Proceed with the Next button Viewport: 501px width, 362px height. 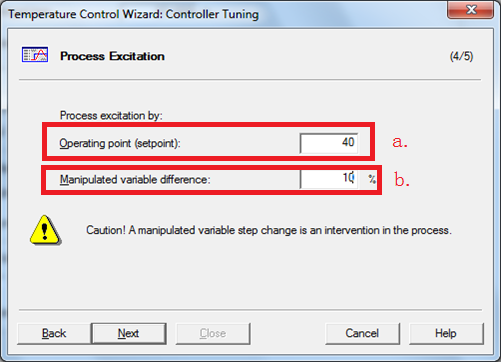click(x=129, y=333)
